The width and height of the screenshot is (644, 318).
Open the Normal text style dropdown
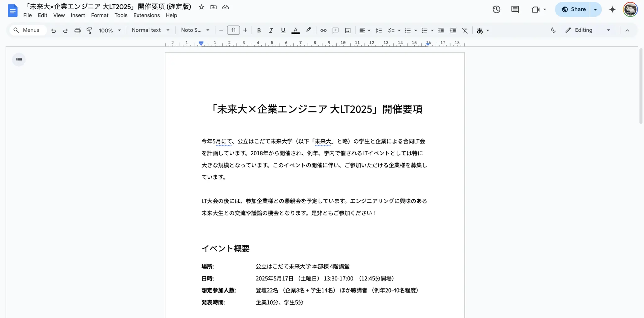point(151,30)
